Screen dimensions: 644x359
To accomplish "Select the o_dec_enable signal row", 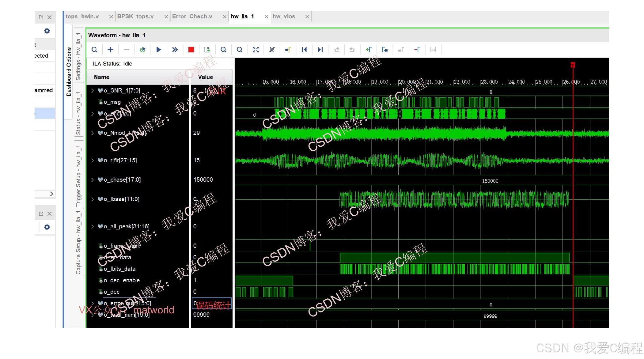I will click(x=122, y=280).
